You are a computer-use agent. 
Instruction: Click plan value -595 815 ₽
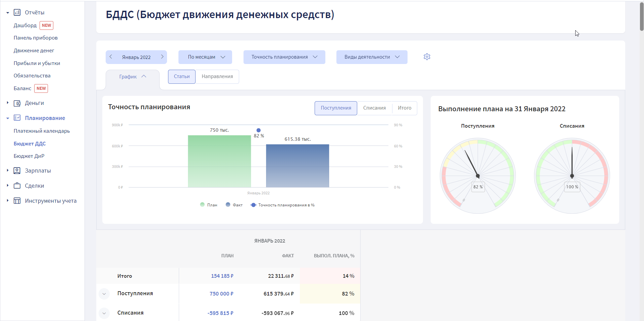coord(220,313)
